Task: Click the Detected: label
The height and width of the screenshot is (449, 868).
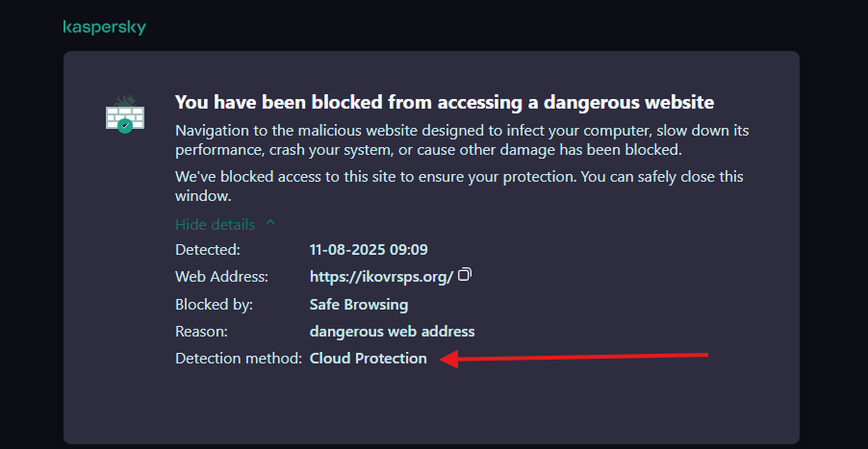Action: (x=208, y=250)
